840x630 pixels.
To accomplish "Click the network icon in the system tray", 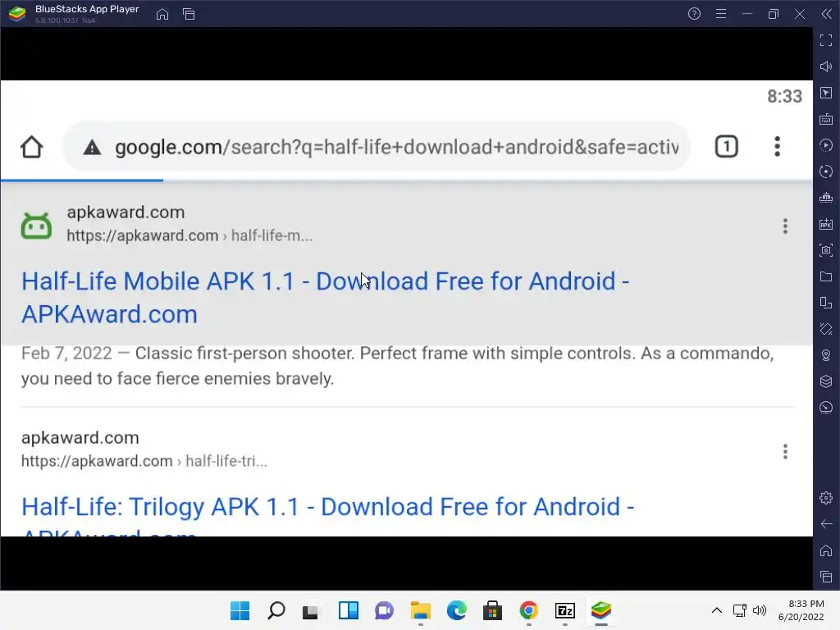I will 740,610.
